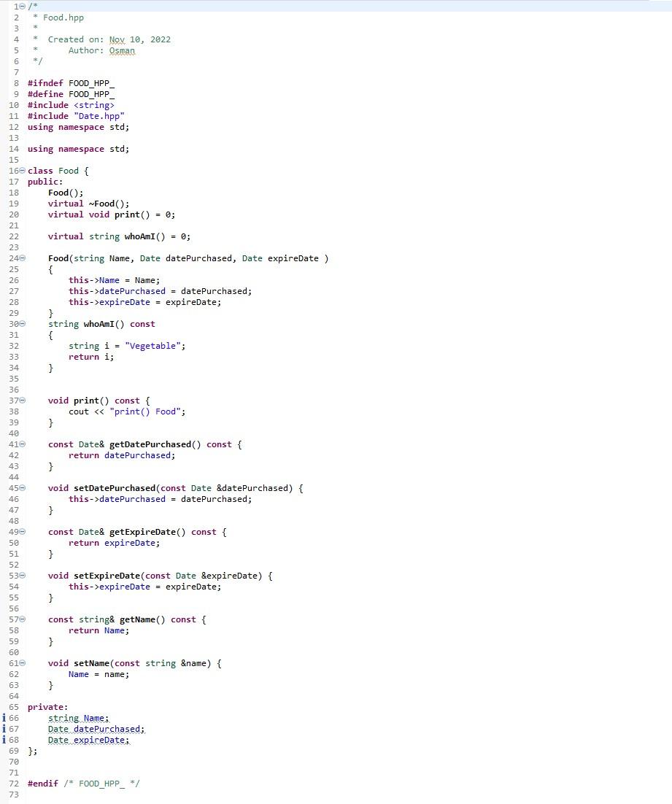Collapse the setDatePurchased method

click(20, 488)
